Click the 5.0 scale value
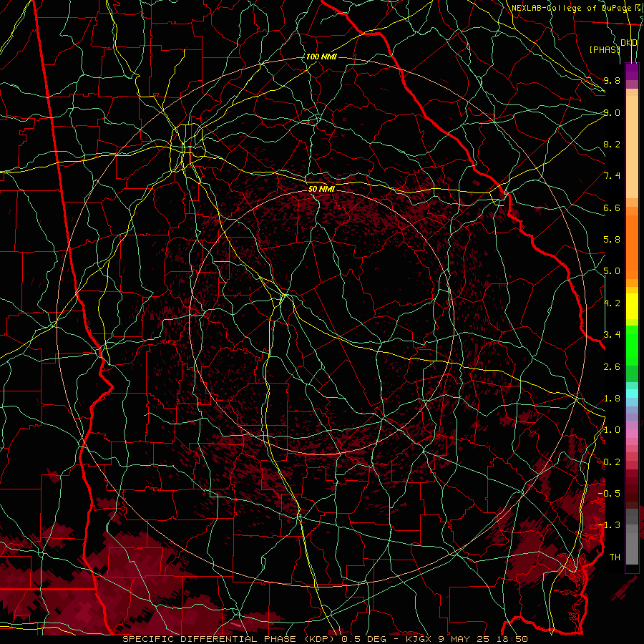 pyautogui.click(x=612, y=271)
